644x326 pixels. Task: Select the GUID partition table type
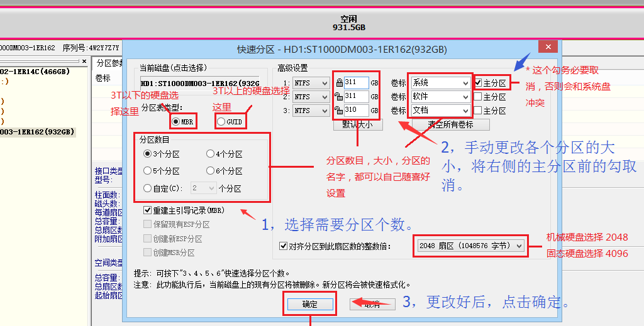tap(221, 121)
